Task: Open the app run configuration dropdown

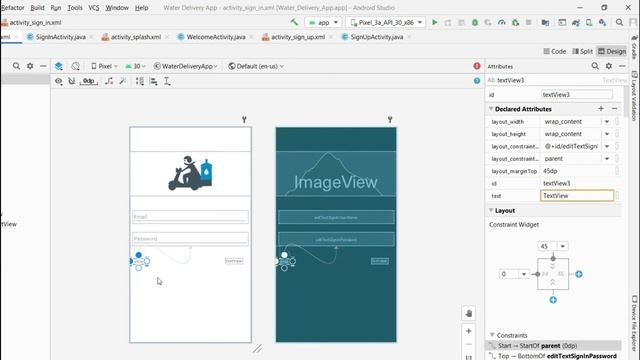Action: (x=323, y=22)
